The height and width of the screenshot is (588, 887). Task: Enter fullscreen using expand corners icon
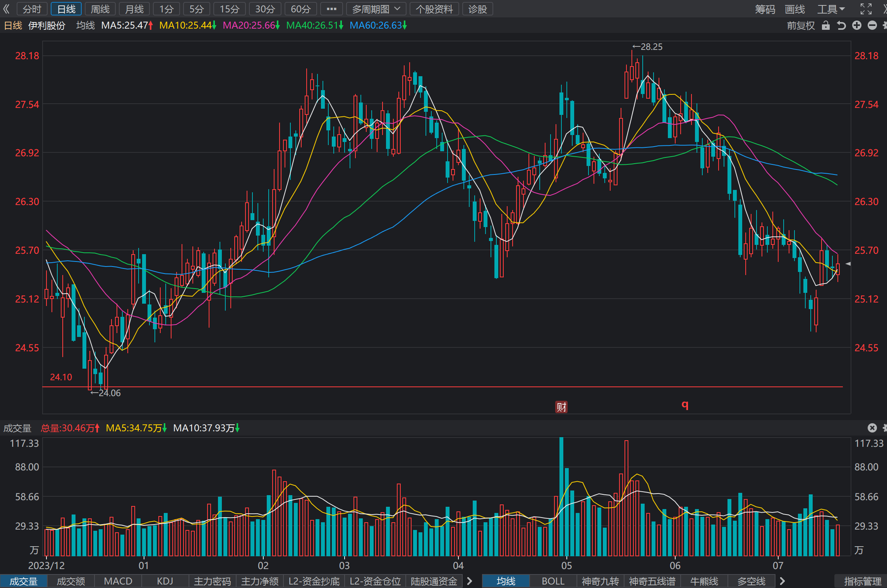pos(866,9)
